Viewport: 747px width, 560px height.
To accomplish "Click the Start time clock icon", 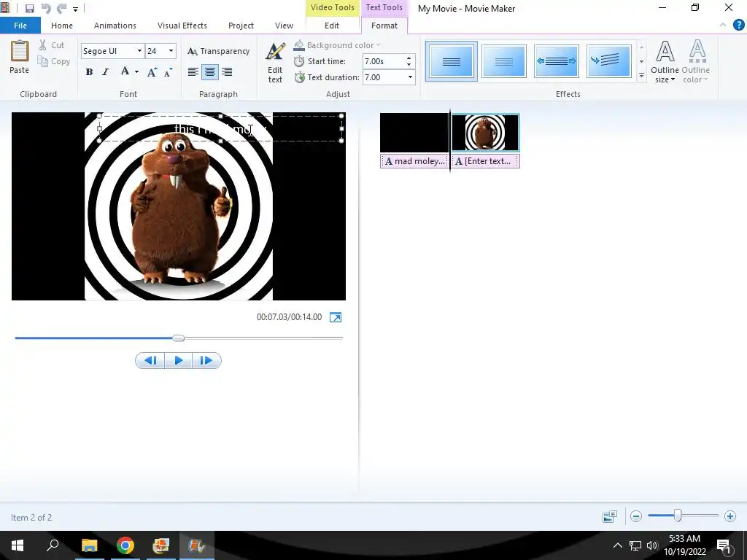I will (298, 61).
